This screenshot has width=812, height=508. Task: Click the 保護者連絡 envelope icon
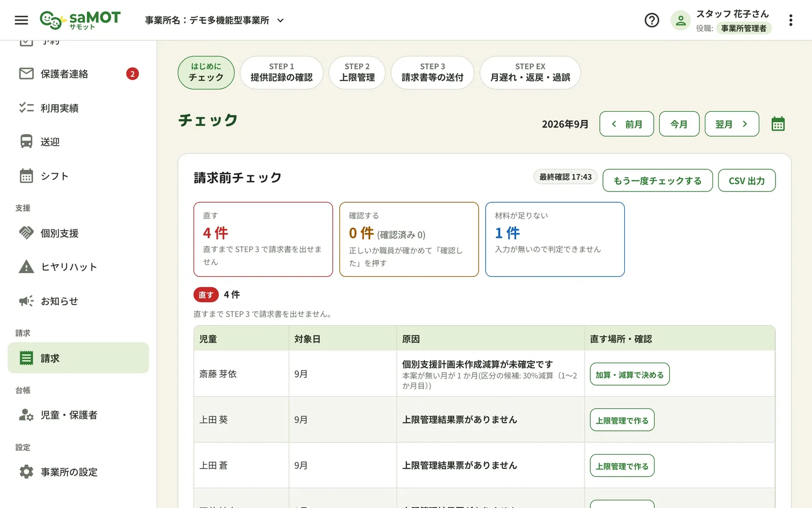pyautogui.click(x=26, y=74)
